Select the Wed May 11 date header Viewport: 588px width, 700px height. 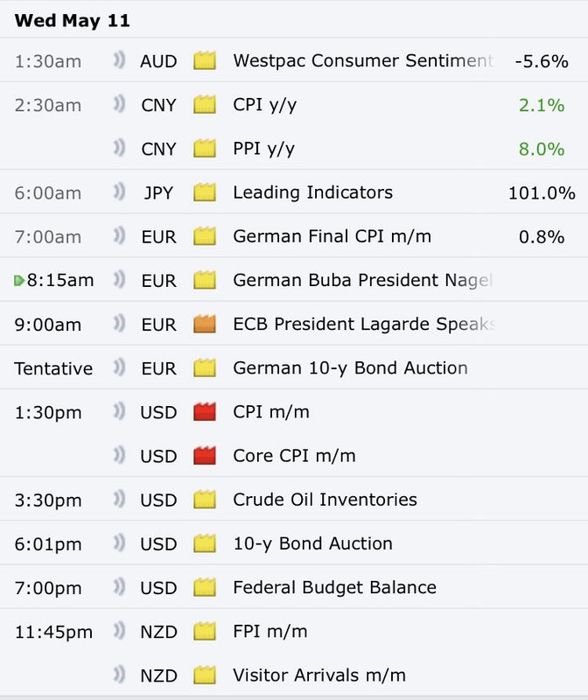coord(72,20)
